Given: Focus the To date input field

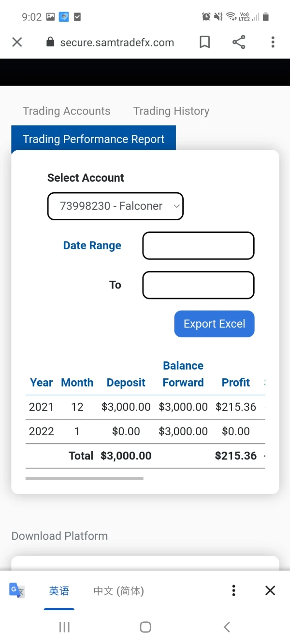Looking at the screenshot, I should click(x=198, y=285).
